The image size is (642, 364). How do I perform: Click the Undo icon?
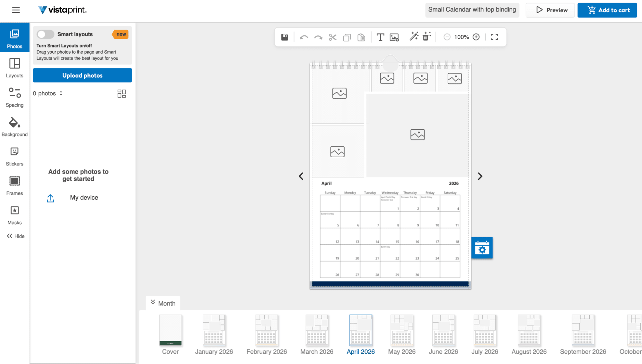[x=303, y=37]
